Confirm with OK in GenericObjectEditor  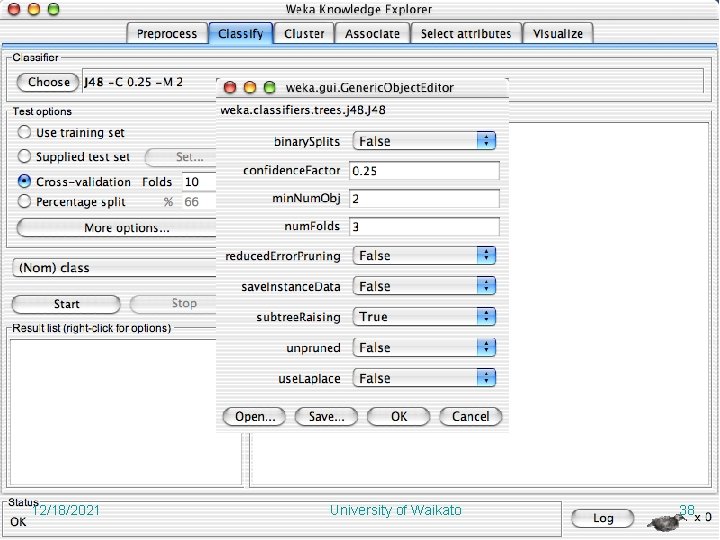point(399,416)
